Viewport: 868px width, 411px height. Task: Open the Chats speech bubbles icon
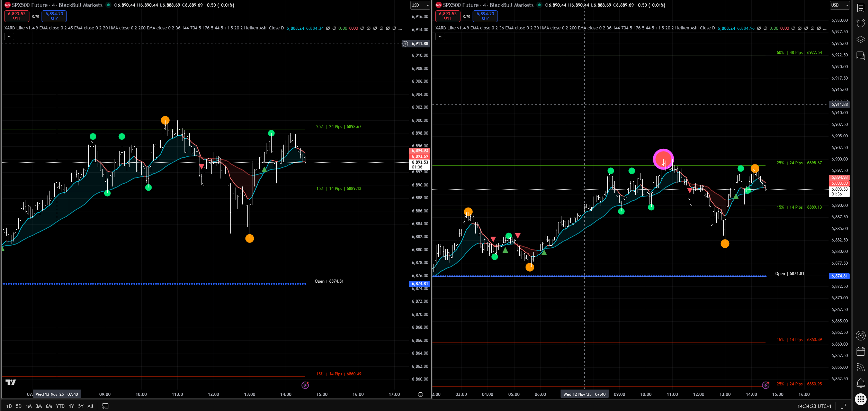pos(860,55)
